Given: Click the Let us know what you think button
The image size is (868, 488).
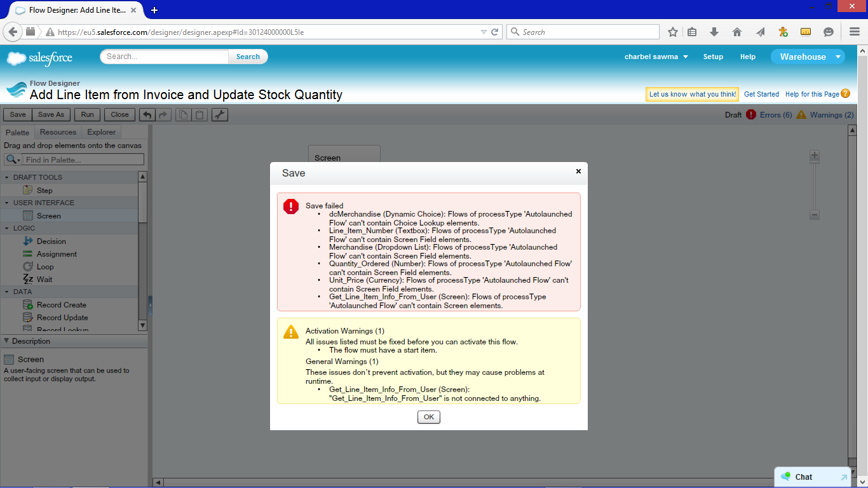Looking at the screenshot, I should click(x=693, y=94).
